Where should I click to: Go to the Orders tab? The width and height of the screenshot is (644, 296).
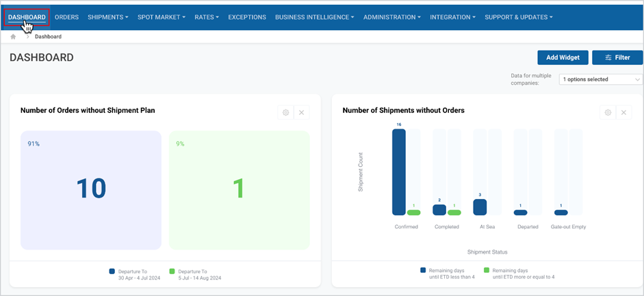coord(66,17)
